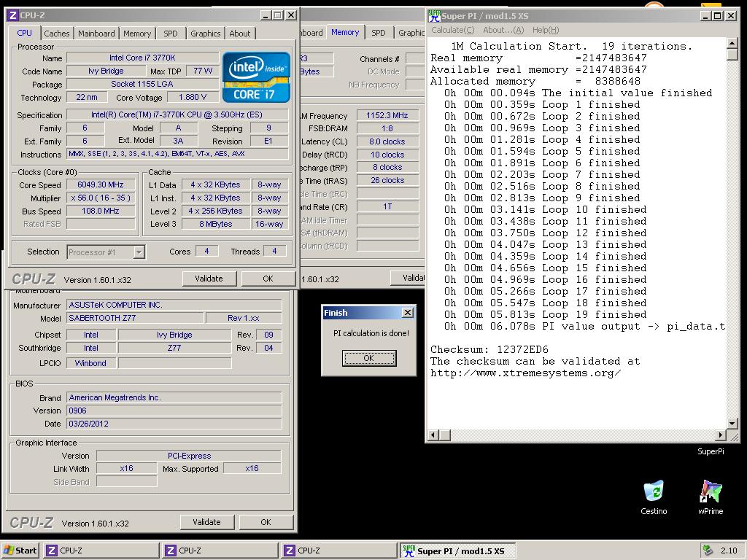Screen dimensions: 747x560
Task: Open the wPrime desktop shortcut icon
Action: tap(710, 491)
